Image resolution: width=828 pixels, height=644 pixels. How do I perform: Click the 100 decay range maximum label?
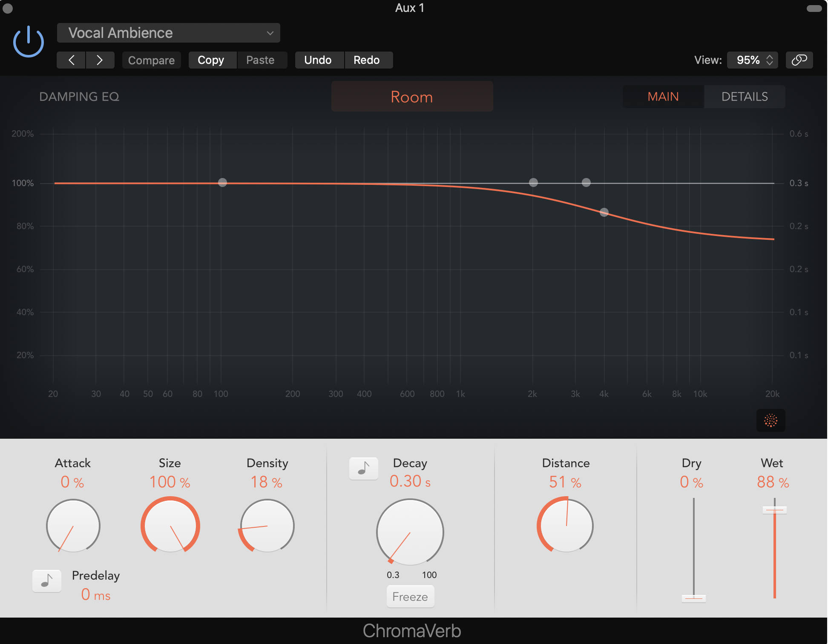(x=429, y=575)
